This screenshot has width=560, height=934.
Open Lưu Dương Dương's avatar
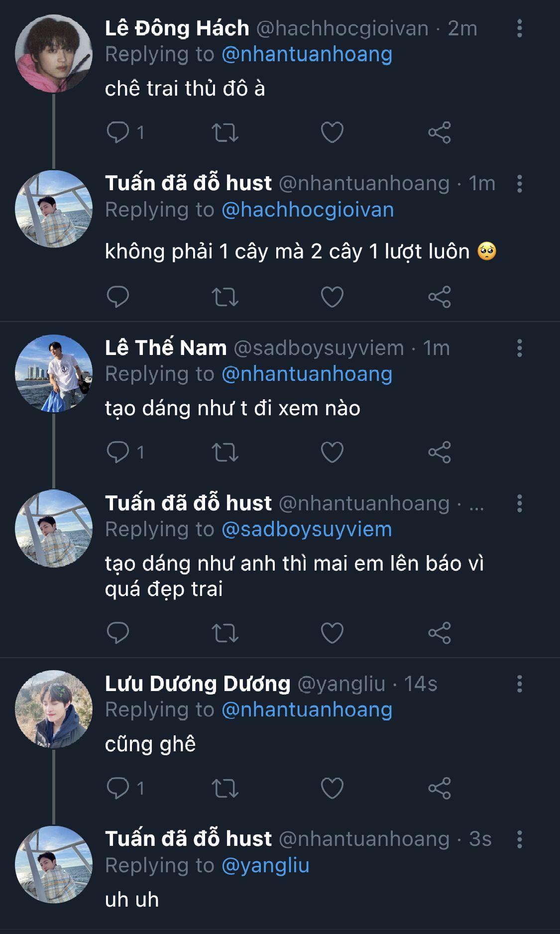tap(54, 709)
